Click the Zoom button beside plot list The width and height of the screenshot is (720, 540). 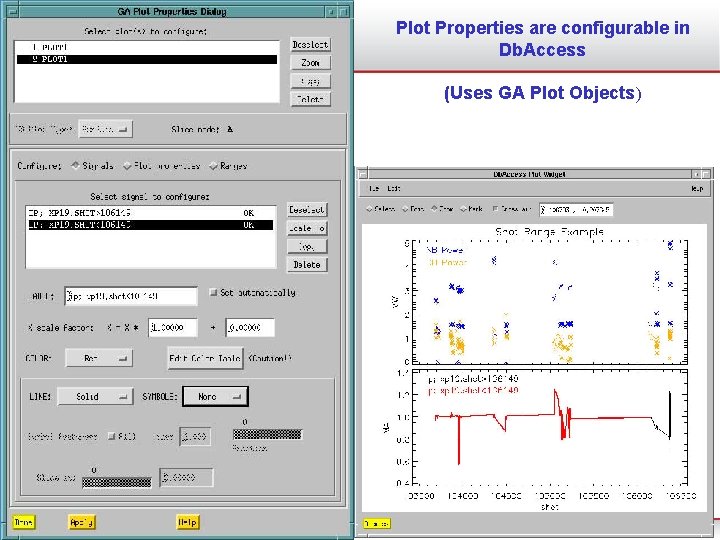[x=310, y=62]
